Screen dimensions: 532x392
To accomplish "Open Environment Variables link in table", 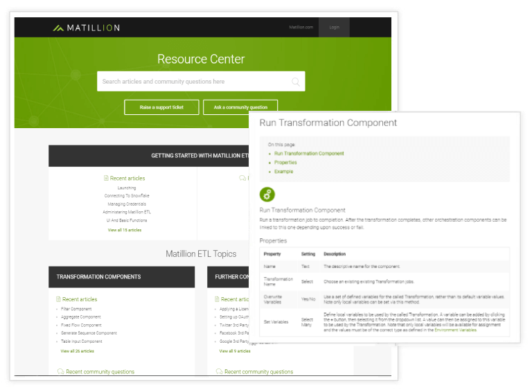I will [455, 330].
